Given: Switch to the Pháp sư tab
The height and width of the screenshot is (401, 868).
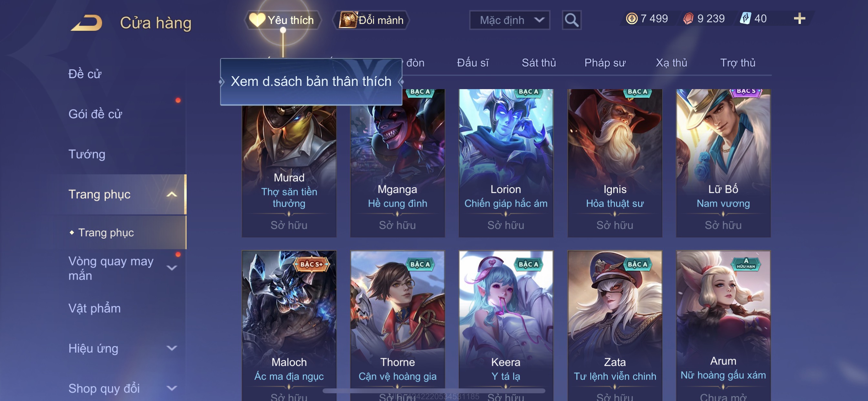Looking at the screenshot, I should (x=605, y=63).
